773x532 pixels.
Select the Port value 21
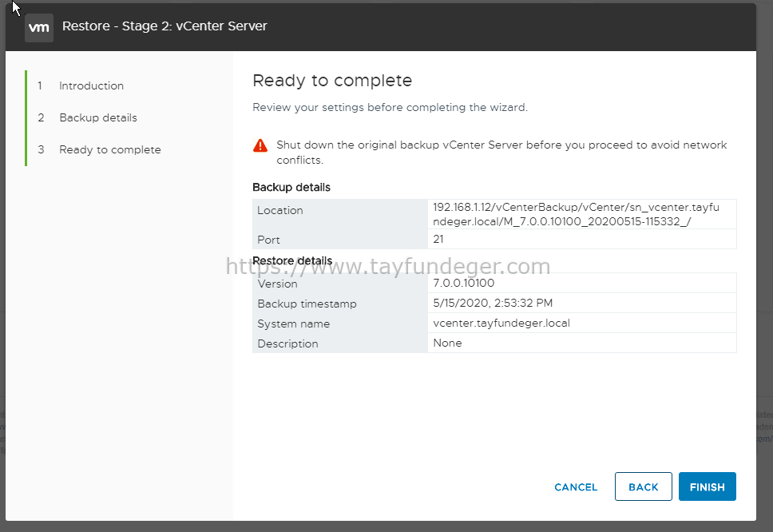[438, 239]
